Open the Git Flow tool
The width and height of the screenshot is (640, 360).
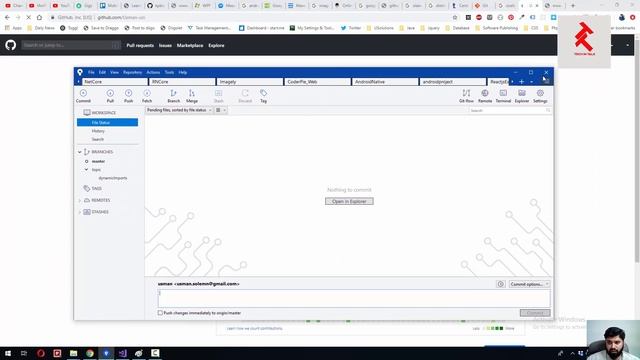pyautogui.click(x=466, y=96)
